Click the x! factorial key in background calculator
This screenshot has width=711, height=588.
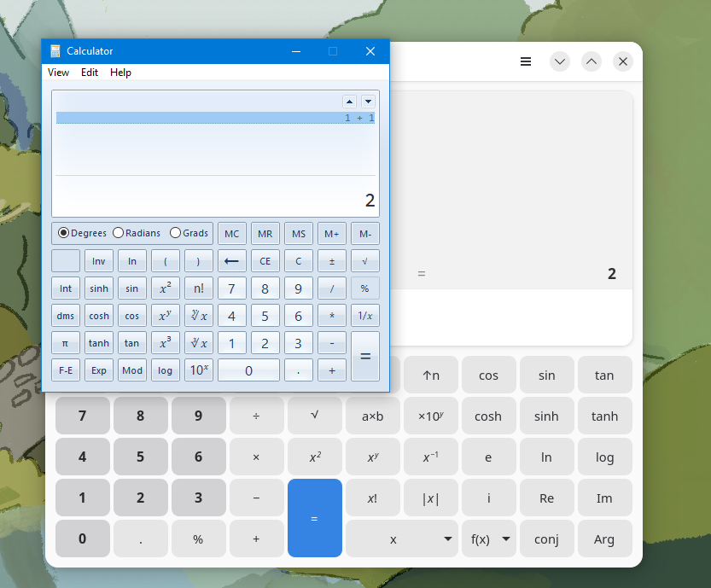tap(373, 498)
